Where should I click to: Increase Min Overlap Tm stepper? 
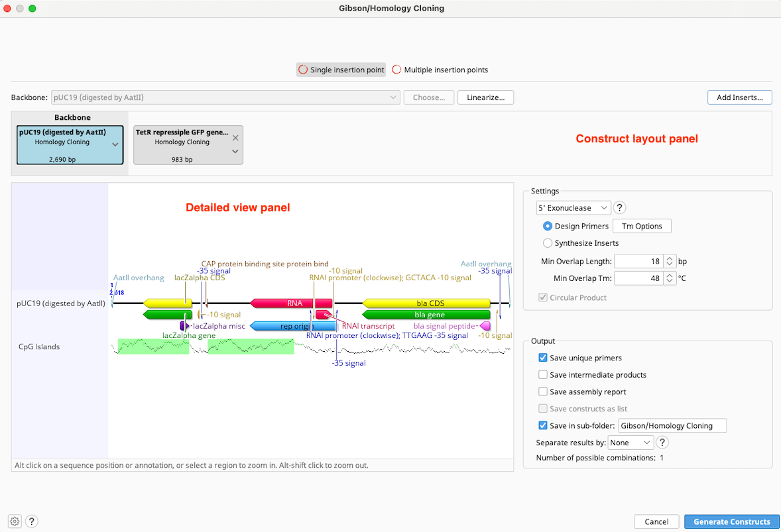(670, 275)
